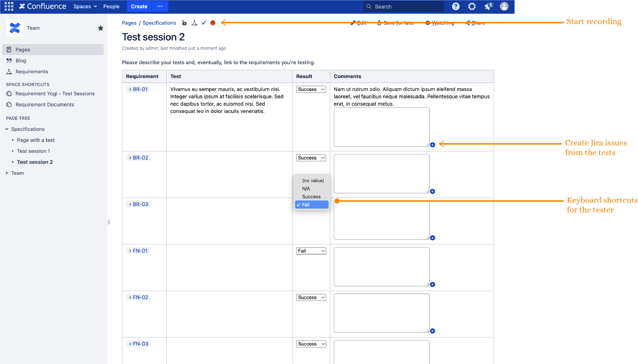
Task: Click the BR-02 comments text area
Action: [x=381, y=173]
